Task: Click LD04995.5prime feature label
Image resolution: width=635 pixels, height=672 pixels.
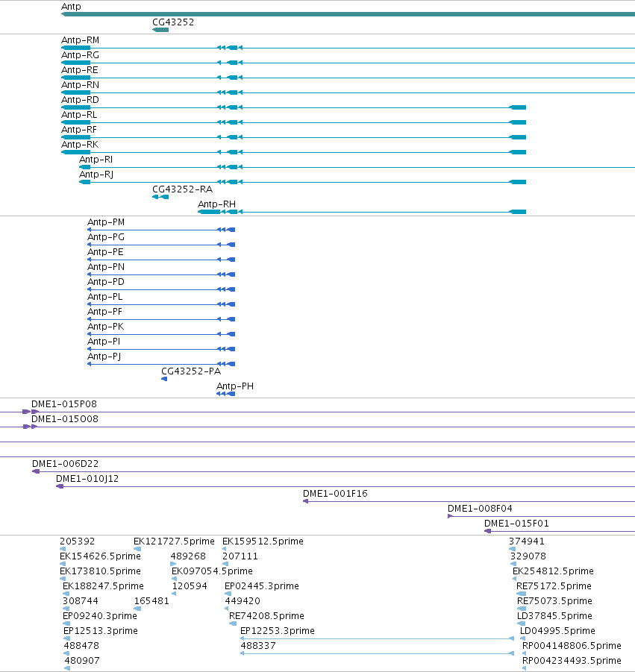Action: pos(558,631)
